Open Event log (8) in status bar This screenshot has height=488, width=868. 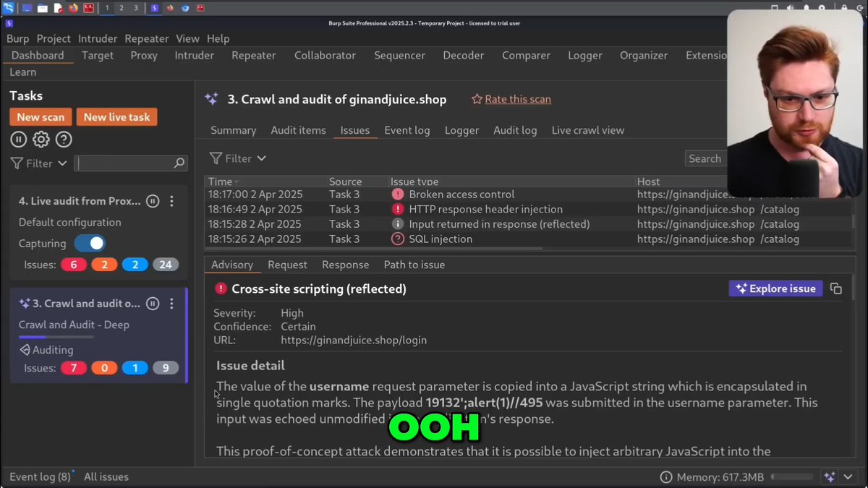pyautogui.click(x=40, y=476)
